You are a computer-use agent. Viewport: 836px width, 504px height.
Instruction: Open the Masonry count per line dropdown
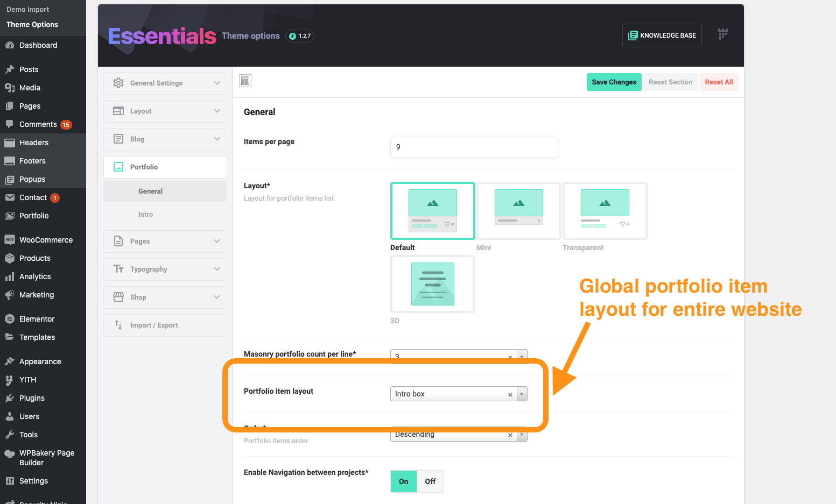pos(459,356)
